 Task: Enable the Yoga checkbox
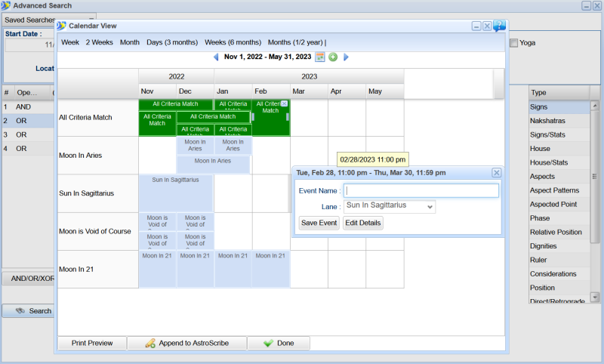[x=514, y=43]
